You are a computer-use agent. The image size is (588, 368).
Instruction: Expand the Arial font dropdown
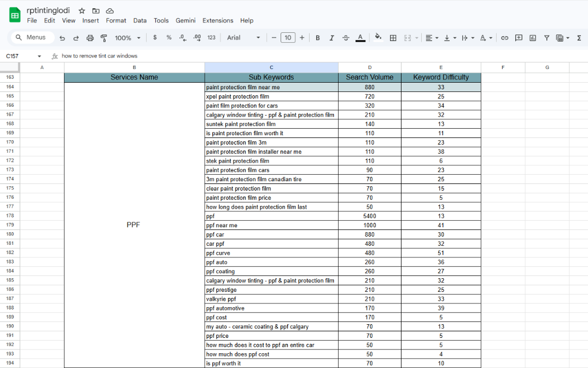coord(243,38)
